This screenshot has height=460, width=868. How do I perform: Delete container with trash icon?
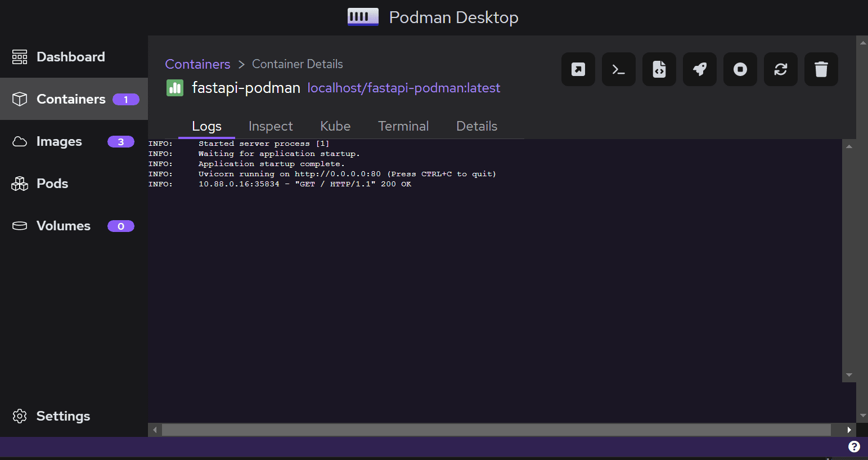point(821,69)
